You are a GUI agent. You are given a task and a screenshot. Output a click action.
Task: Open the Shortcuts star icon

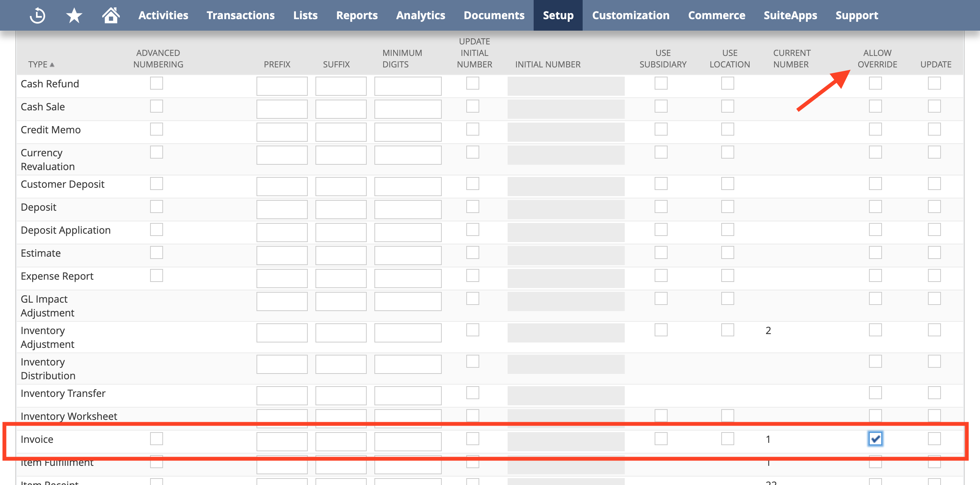74,15
